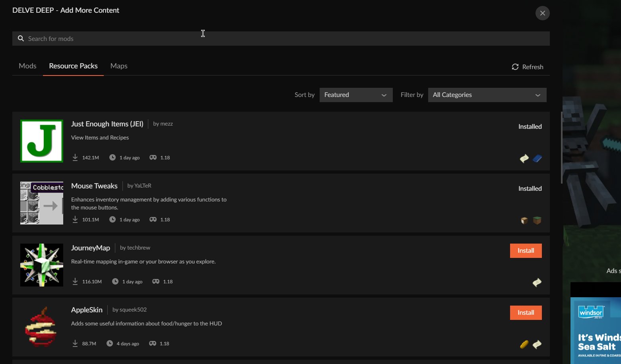Click the cream scroll category icon on Just Enough Items
Screen dimensions: 621x364
coord(524,159)
